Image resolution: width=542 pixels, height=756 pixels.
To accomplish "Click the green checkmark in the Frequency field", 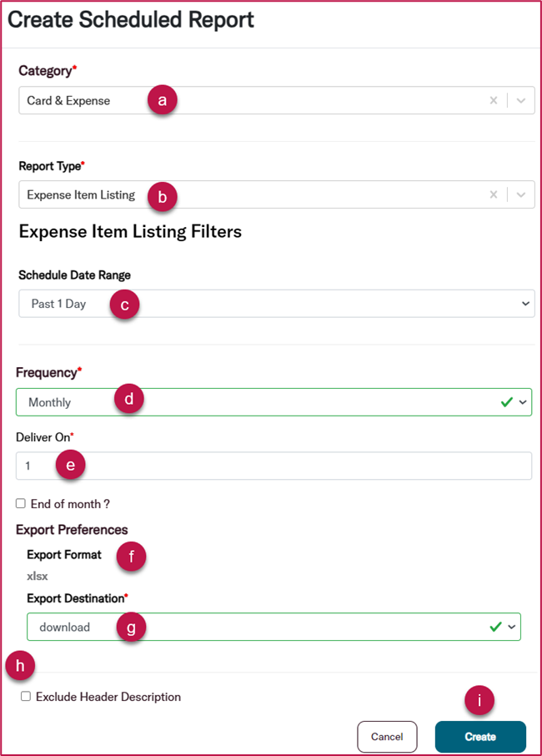I will click(505, 401).
